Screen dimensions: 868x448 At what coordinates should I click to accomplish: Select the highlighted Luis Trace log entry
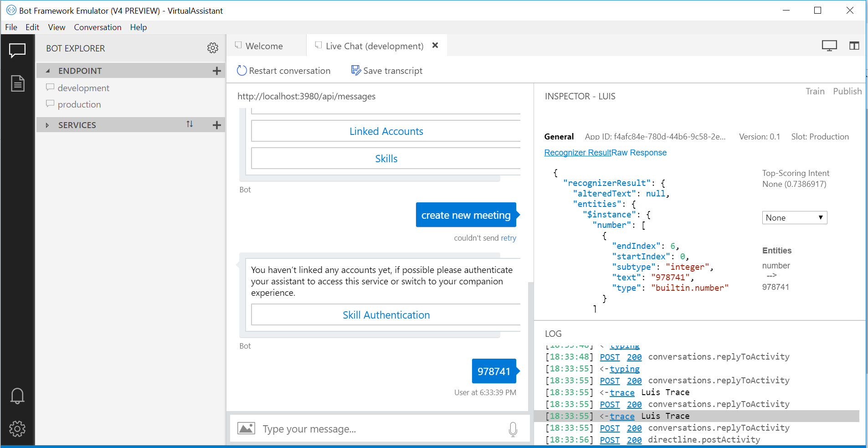(x=696, y=416)
